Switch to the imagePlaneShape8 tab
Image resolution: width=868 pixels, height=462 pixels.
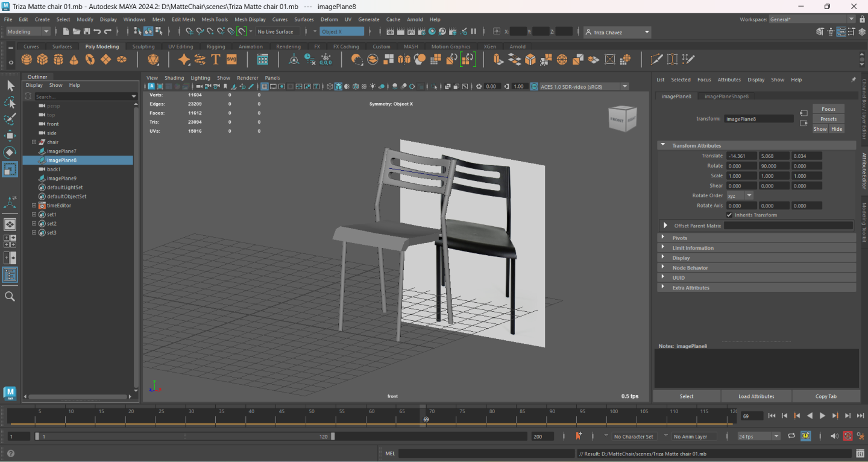726,96
